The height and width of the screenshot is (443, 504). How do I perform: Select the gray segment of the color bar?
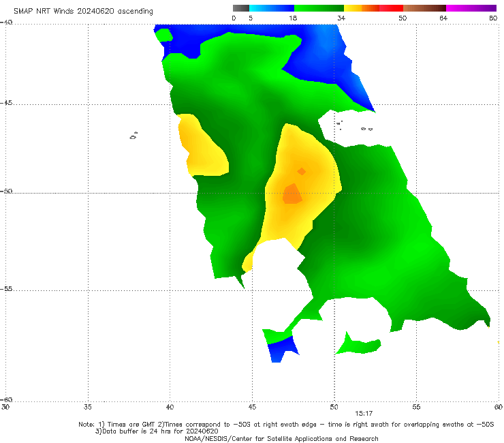(240, 8)
